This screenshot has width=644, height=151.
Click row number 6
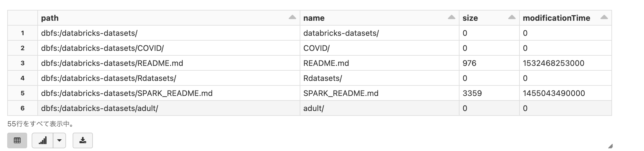[x=23, y=108]
